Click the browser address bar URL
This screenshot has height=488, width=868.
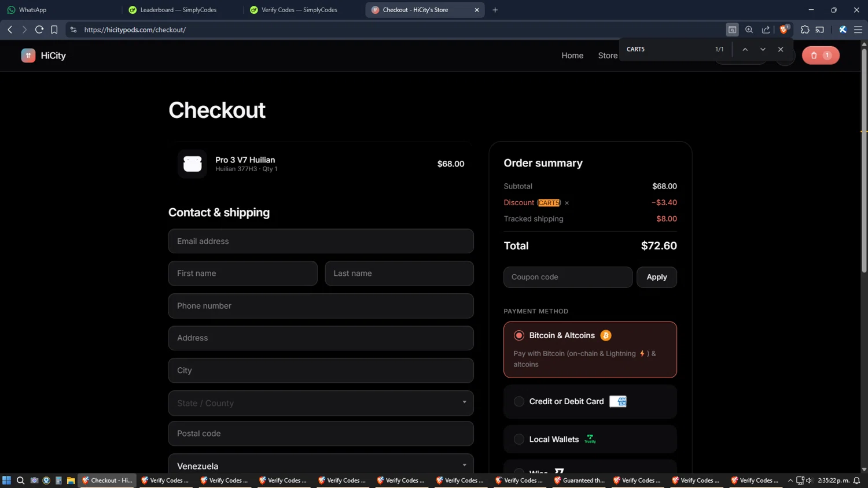(135, 29)
